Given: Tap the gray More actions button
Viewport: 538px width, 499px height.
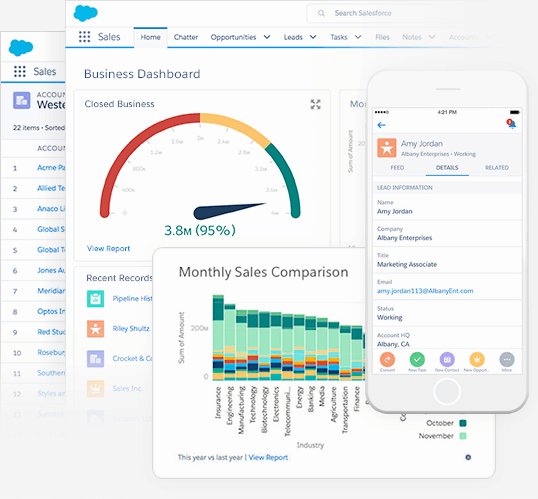Looking at the screenshot, I should pos(507,360).
